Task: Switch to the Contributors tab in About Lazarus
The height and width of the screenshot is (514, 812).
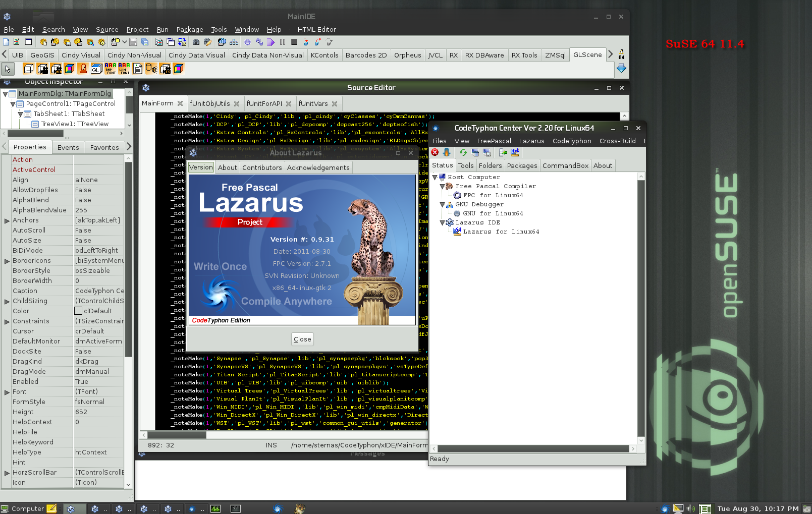Action: pyautogui.click(x=262, y=167)
